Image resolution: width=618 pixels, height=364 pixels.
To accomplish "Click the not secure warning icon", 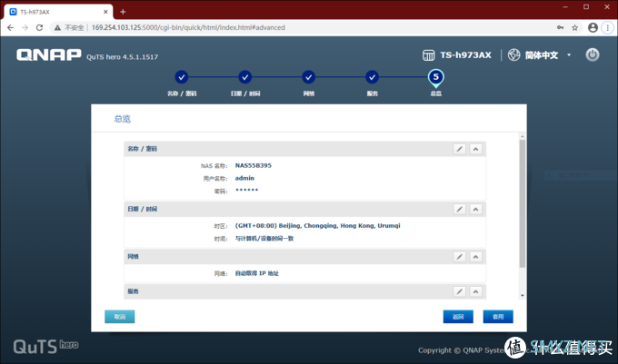I will pyautogui.click(x=57, y=27).
